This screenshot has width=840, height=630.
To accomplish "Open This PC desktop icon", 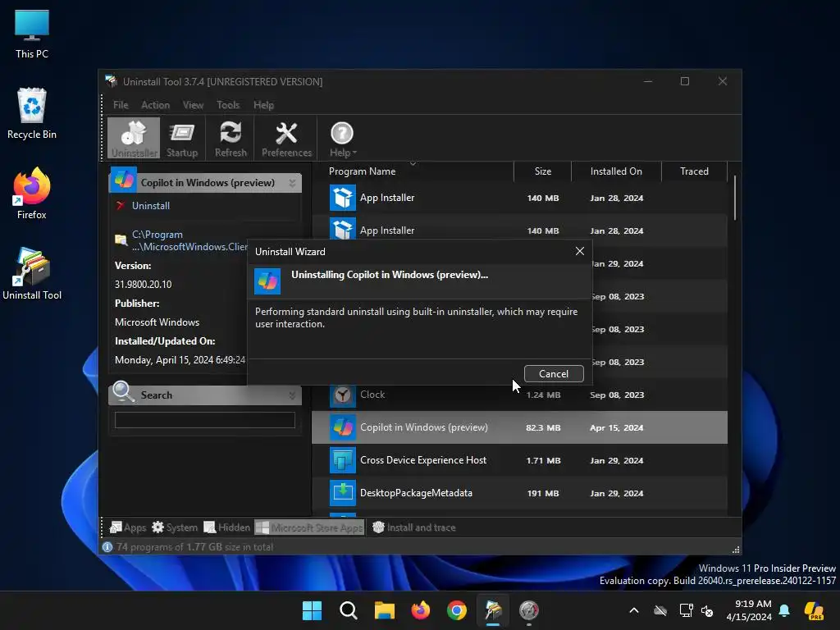I will (32, 34).
